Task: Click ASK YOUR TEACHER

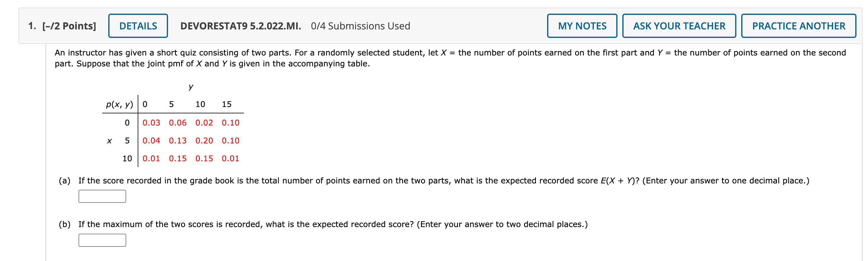Action: [679, 25]
